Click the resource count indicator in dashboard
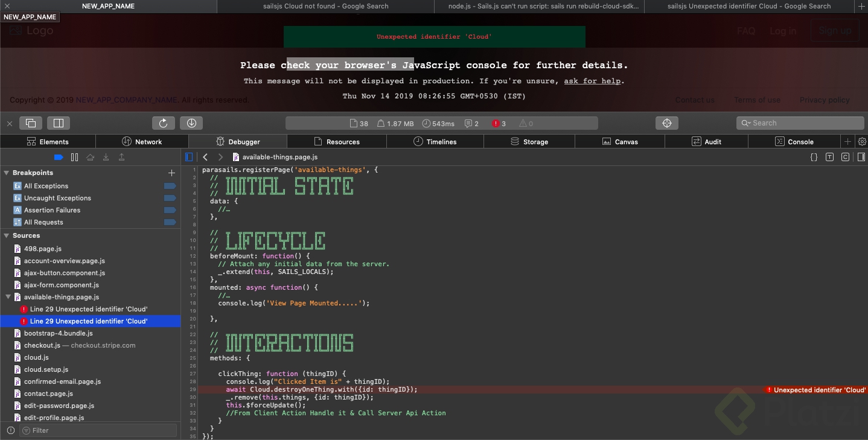 [359, 124]
